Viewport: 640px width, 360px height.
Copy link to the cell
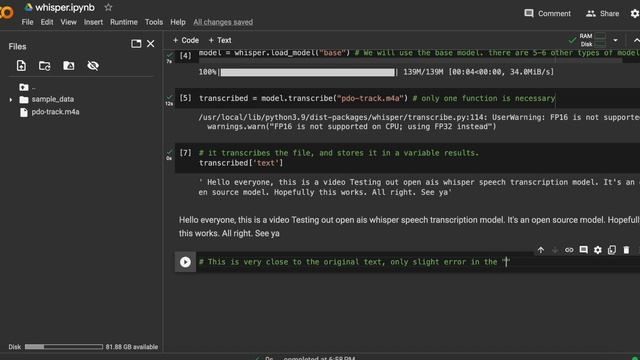coord(569,250)
